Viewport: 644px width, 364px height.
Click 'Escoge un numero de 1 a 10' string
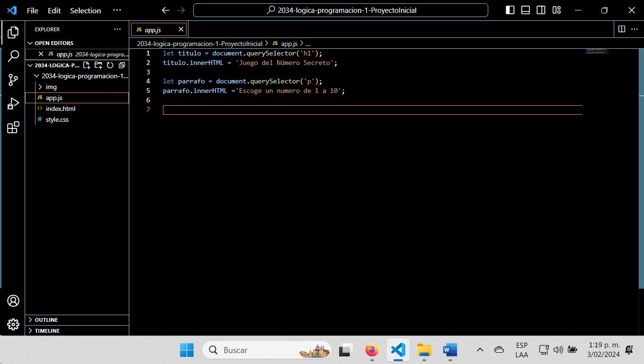pos(288,91)
